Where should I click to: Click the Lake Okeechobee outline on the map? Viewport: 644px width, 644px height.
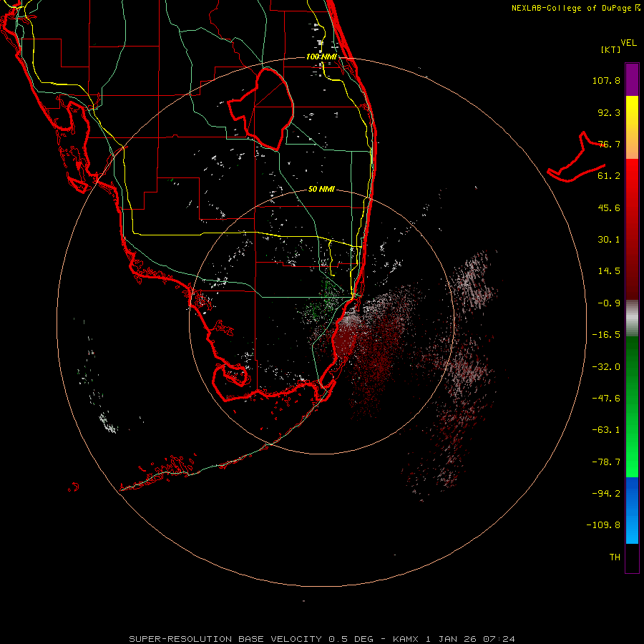pos(261,109)
